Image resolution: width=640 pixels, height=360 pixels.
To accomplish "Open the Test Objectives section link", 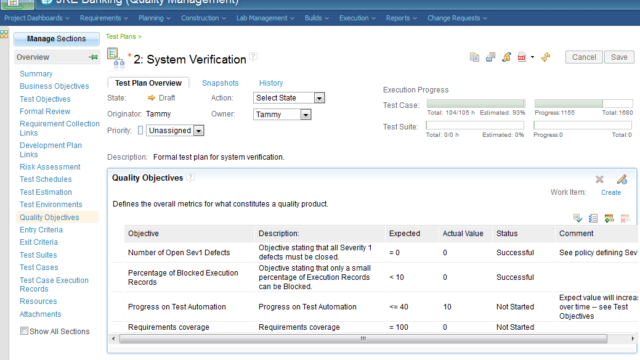I will point(45,99).
